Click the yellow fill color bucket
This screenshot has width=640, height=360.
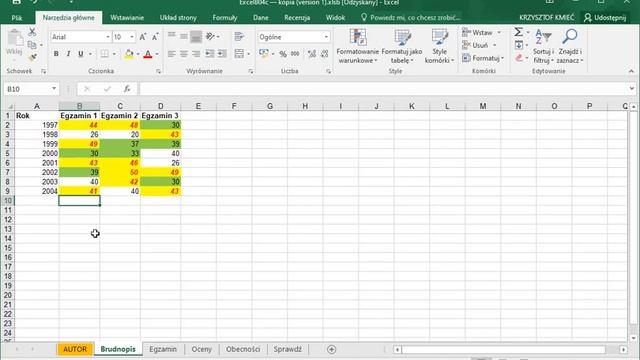point(129,54)
